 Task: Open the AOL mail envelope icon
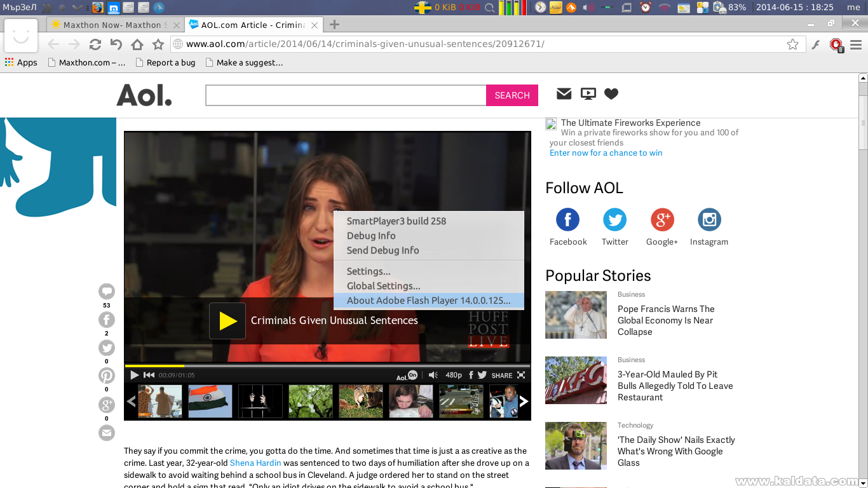pos(564,94)
